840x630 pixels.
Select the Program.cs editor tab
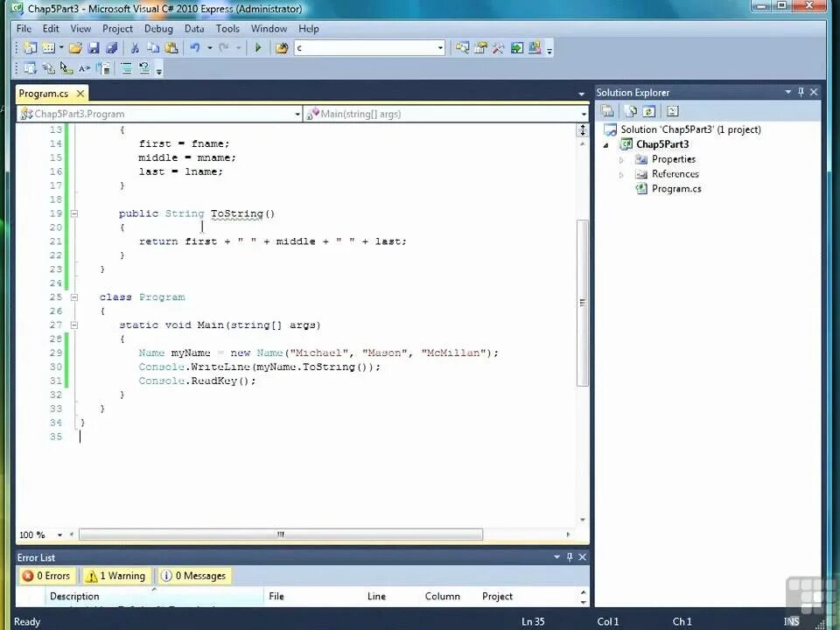44,94
